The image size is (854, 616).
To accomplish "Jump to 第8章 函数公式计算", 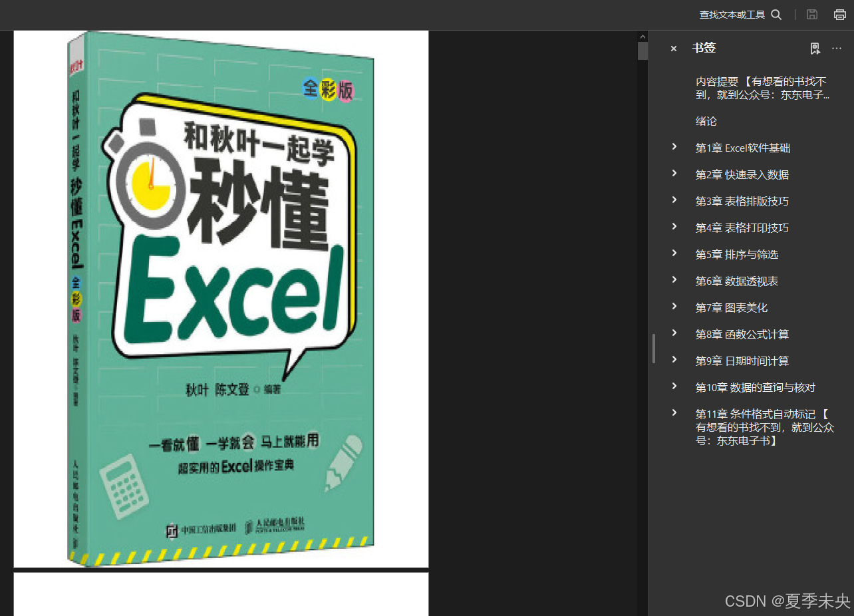I will tap(742, 334).
